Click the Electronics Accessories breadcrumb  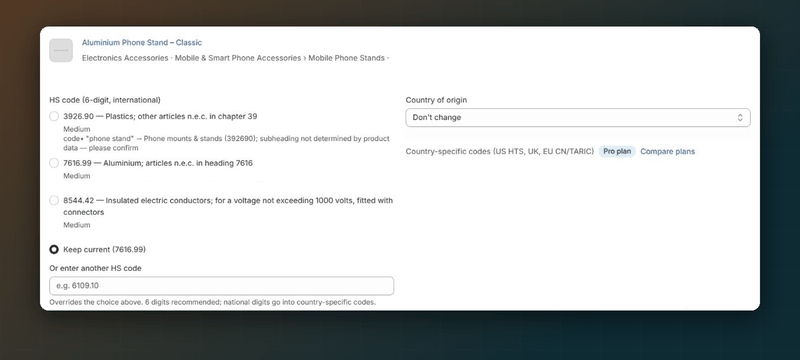click(125, 58)
